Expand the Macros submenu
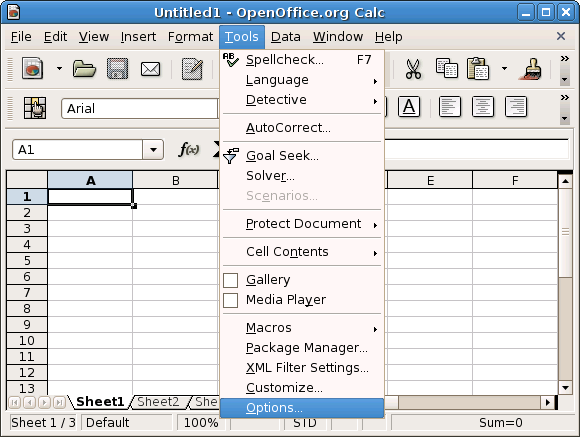Image resolution: width=580 pixels, height=437 pixels. click(302, 328)
